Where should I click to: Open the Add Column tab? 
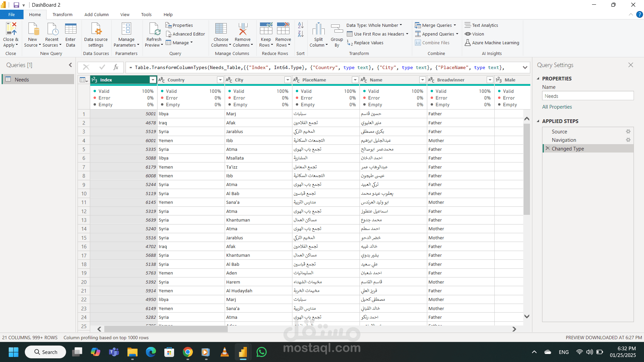tap(96, 14)
